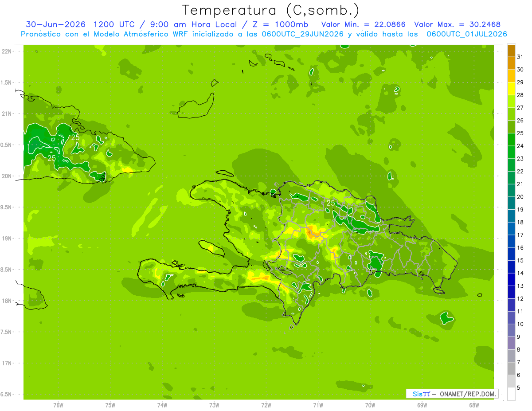Click the '68W' longitude axis label

(474, 405)
